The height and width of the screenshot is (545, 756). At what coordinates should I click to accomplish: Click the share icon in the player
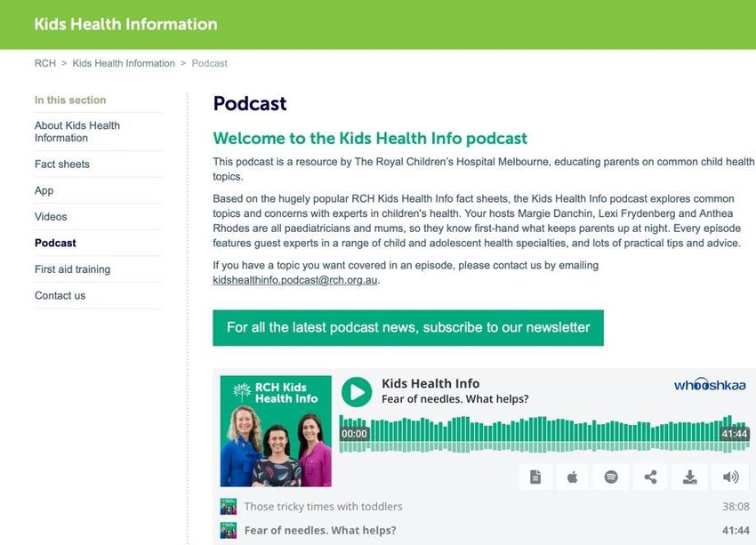click(x=650, y=477)
